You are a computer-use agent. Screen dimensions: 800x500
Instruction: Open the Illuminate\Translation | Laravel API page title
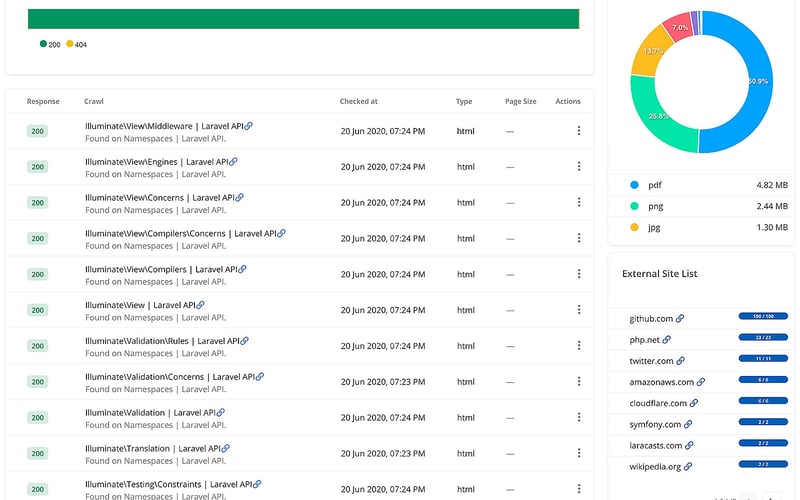point(153,448)
